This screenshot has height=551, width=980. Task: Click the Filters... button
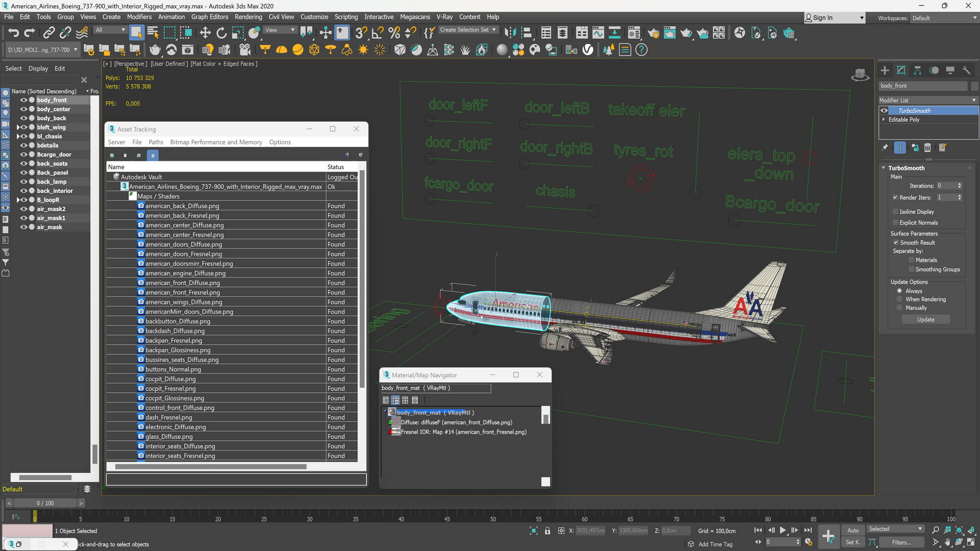pos(901,542)
